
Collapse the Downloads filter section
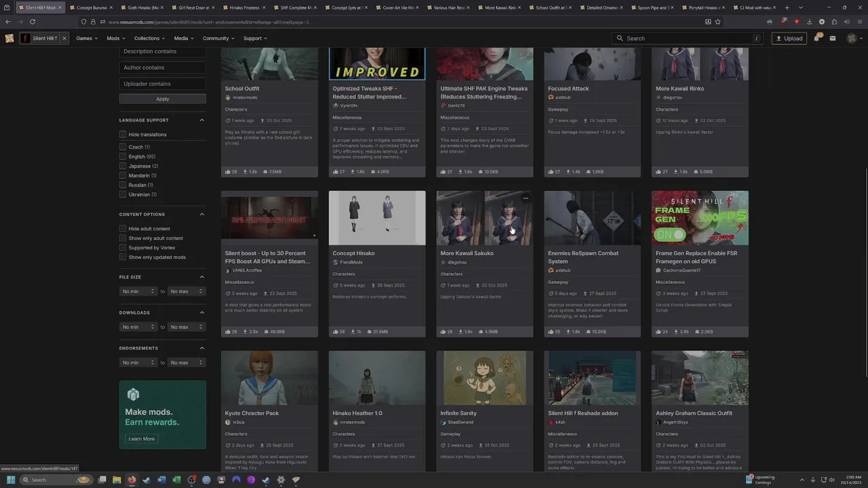[201, 312]
